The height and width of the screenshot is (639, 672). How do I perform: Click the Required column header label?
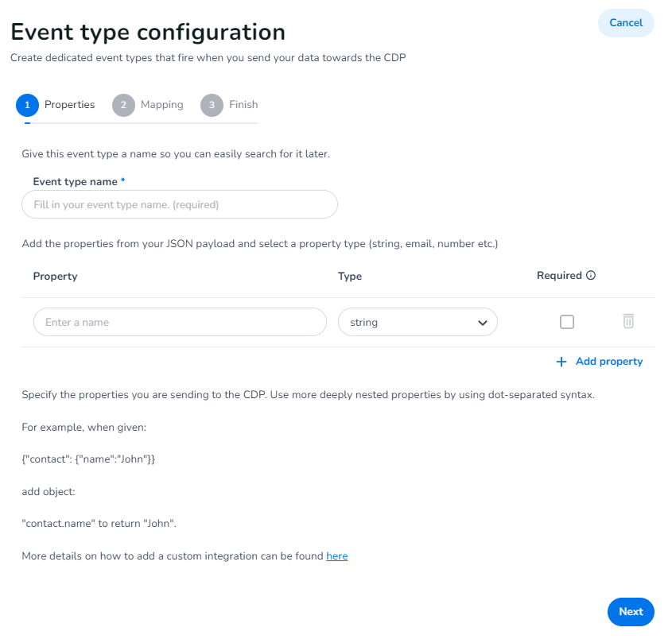pos(559,276)
